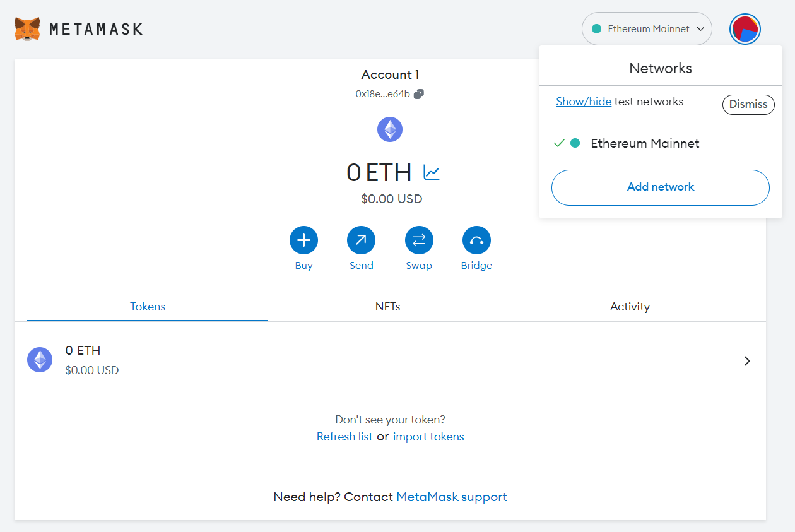795x532 pixels.
Task: Click the Bridge label under the bridge icon
Action: (476, 266)
